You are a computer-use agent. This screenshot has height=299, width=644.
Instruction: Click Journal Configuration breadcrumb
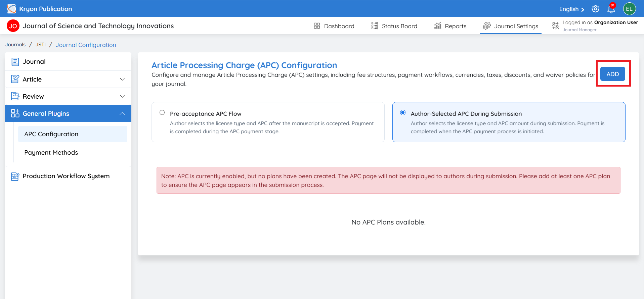(x=86, y=45)
